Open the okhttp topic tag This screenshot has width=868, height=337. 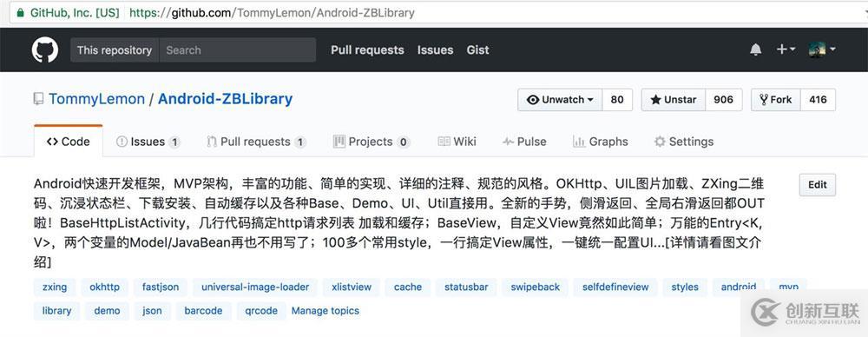(105, 287)
